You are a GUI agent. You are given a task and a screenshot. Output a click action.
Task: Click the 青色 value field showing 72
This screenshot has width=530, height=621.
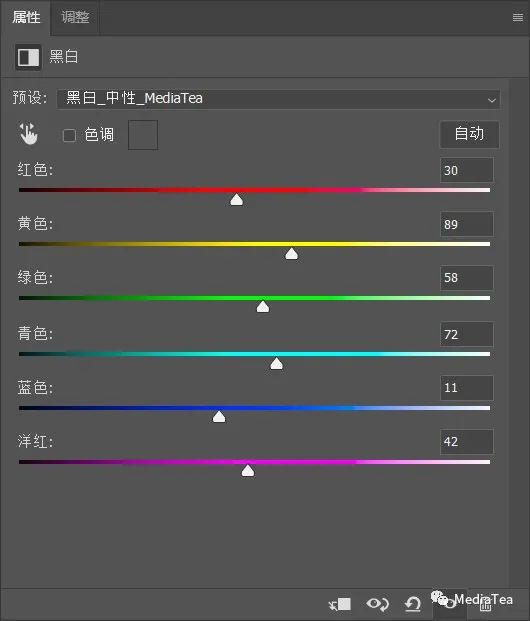(x=467, y=334)
